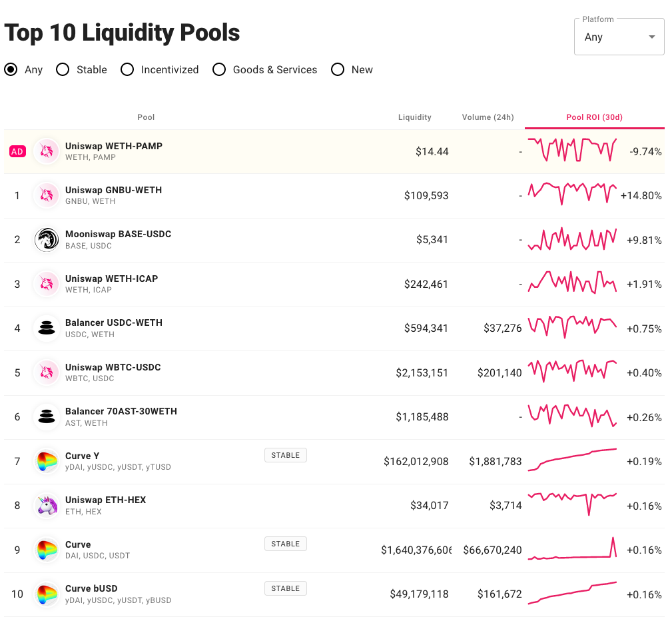The height and width of the screenshot is (619, 672).
Task: Click the Curve logo for DAI, USDC, USDT pool
Action: (46, 550)
